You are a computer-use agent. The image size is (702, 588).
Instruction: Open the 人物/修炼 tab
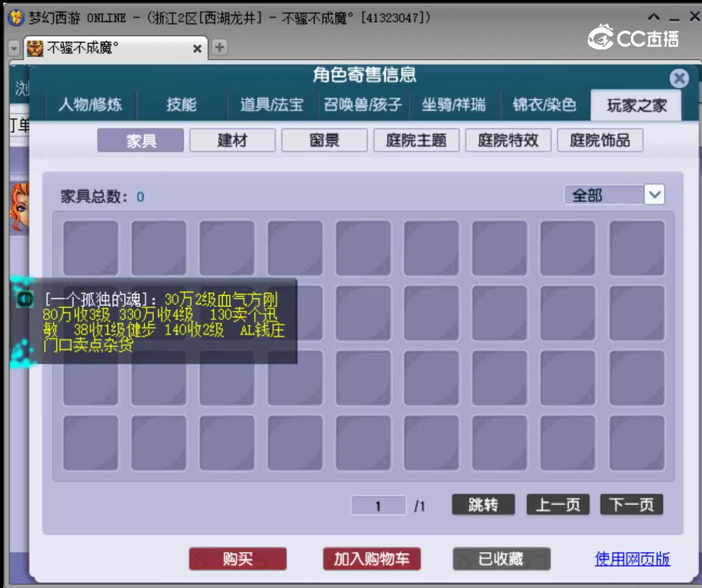click(x=90, y=104)
